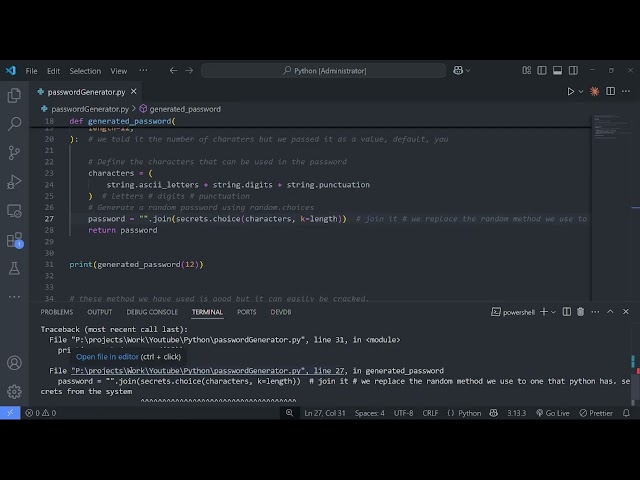
Task: Select Python interpreter 3.13.3
Action: click(516, 413)
